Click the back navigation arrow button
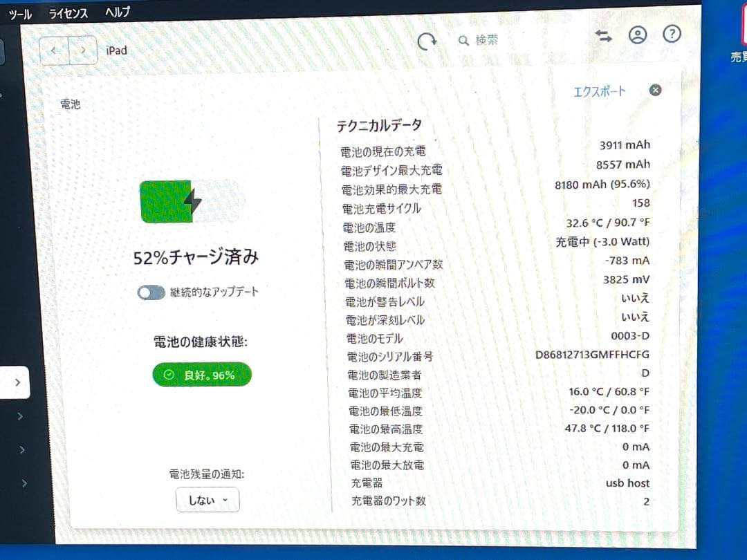 point(53,50)
